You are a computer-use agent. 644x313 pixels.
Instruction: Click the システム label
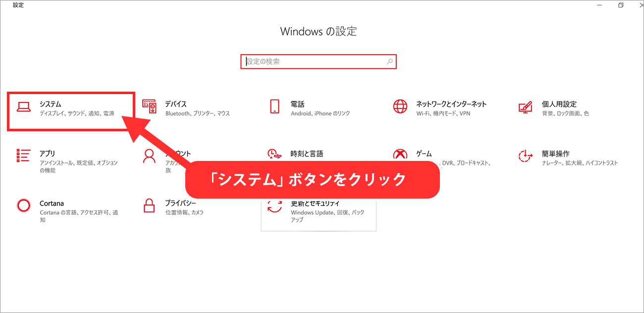tap(51, 104)
